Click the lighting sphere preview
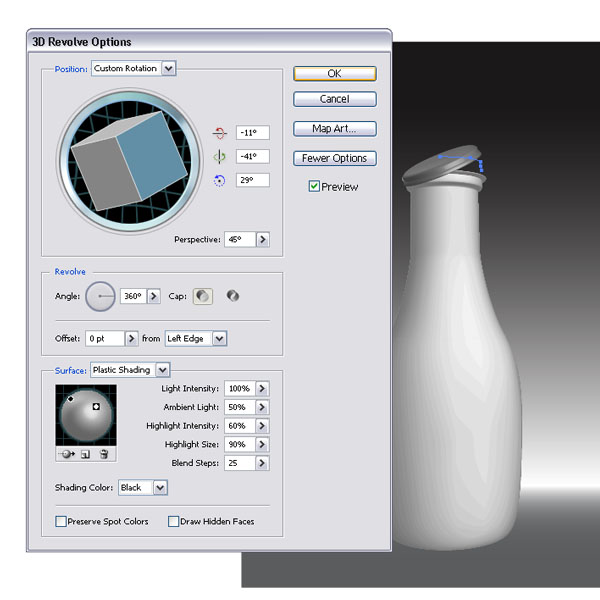Image resolution: width=600 pixels, height=600 pixels. click(x=86, y=415)
